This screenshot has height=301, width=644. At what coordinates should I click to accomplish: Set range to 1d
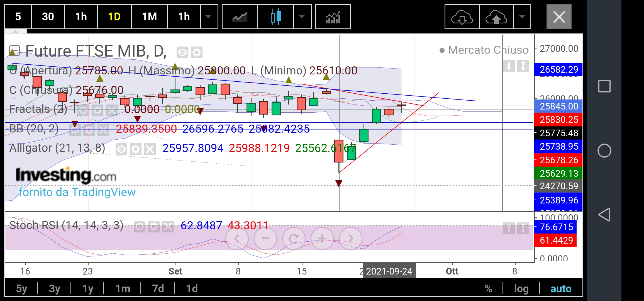192,288
